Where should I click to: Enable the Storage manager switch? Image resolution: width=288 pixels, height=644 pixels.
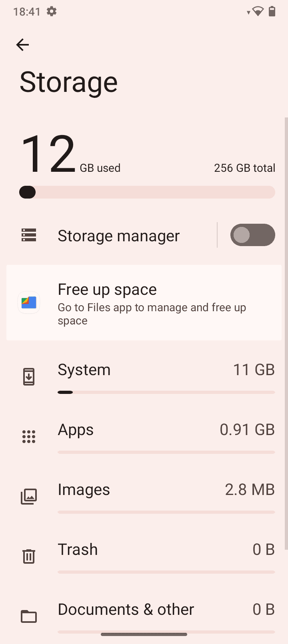(252, 235)
